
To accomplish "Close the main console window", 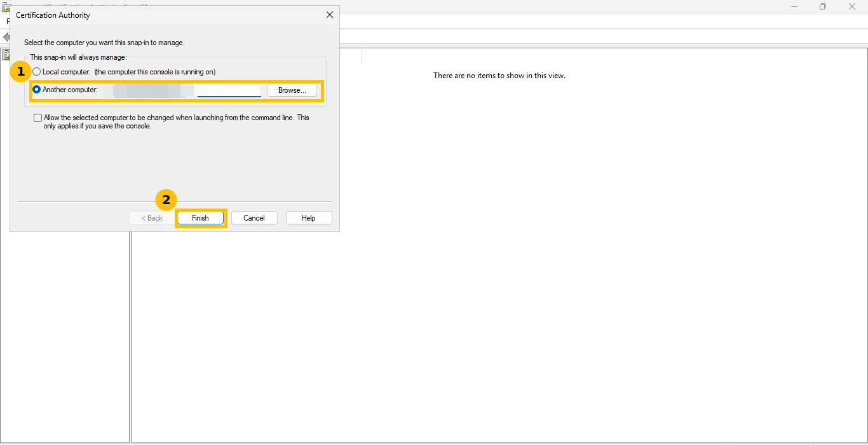I will (x=852, y=6).
